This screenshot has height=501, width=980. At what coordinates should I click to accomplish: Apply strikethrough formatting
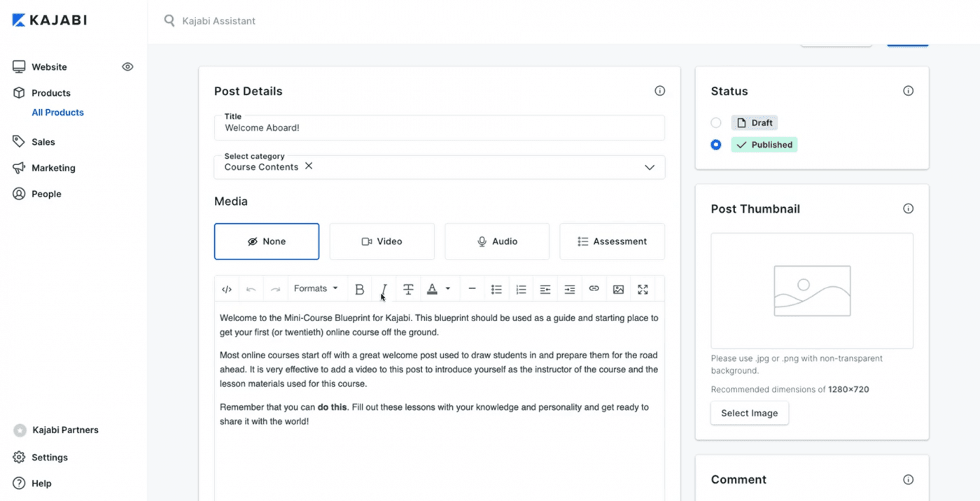tap(408, 289)
